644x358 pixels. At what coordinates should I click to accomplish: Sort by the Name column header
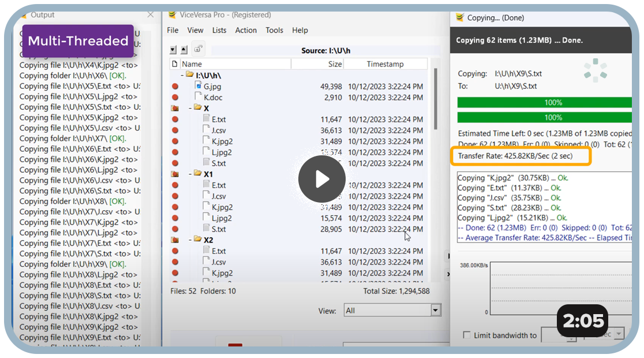point(235,64)
